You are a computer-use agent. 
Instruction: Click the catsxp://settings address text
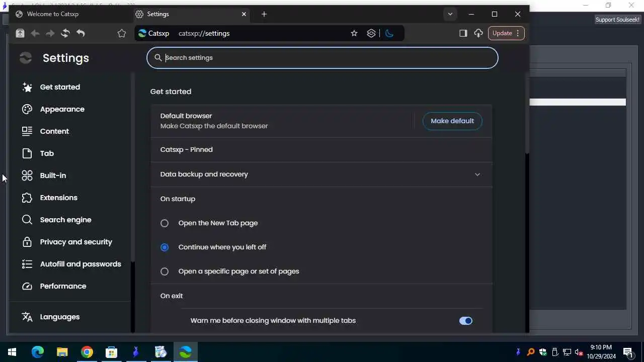[204, 33]
